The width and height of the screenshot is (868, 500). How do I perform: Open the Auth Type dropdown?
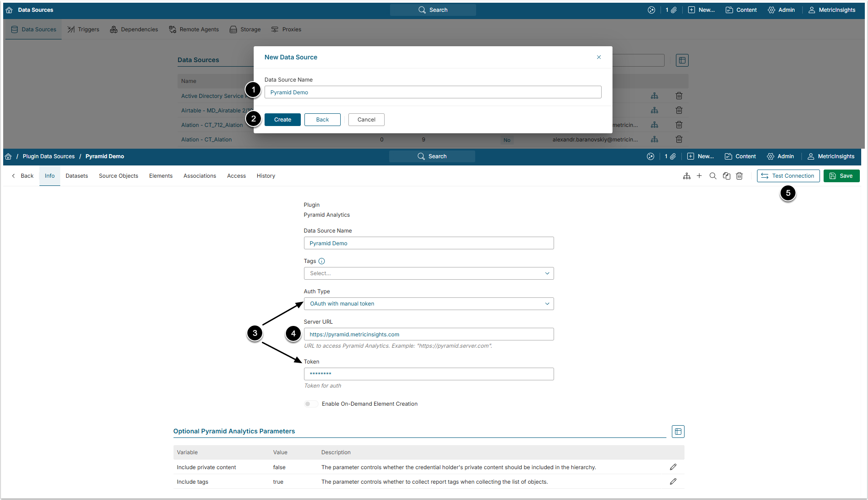pos(429,304)
